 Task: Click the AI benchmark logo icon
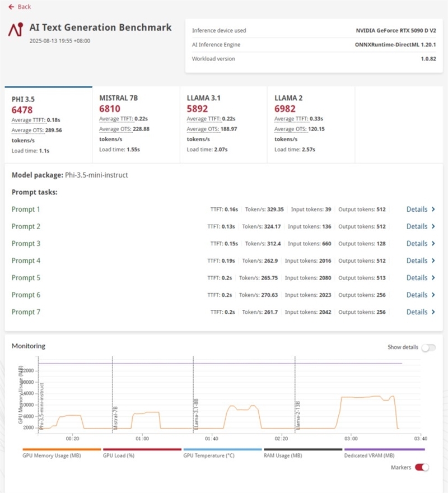[16, 30]
